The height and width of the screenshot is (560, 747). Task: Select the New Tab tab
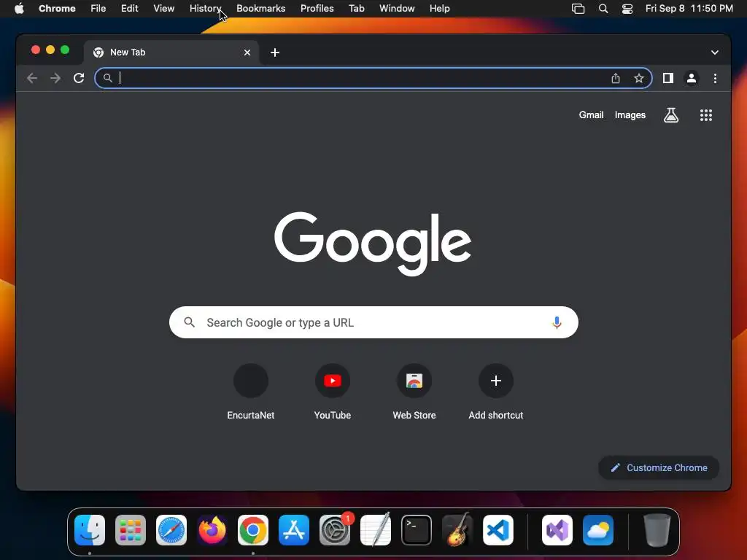click(x=171, y=52)
